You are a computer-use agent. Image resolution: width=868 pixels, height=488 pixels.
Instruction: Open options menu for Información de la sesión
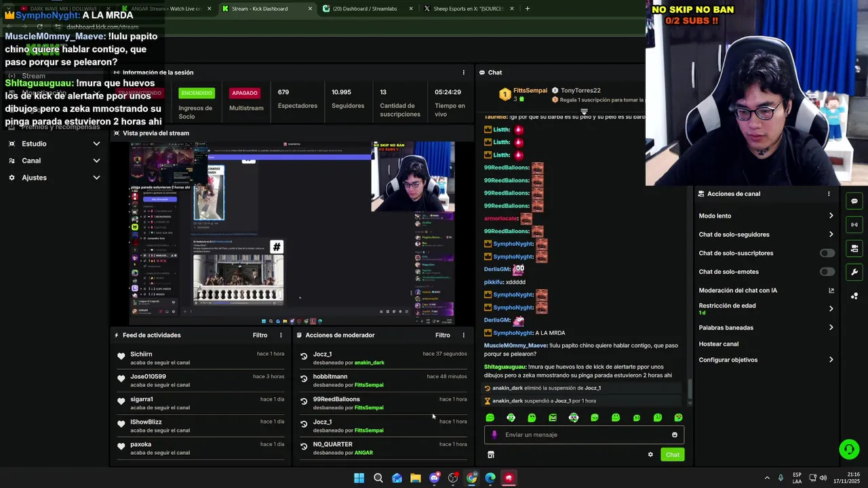[x=464, y=73]
